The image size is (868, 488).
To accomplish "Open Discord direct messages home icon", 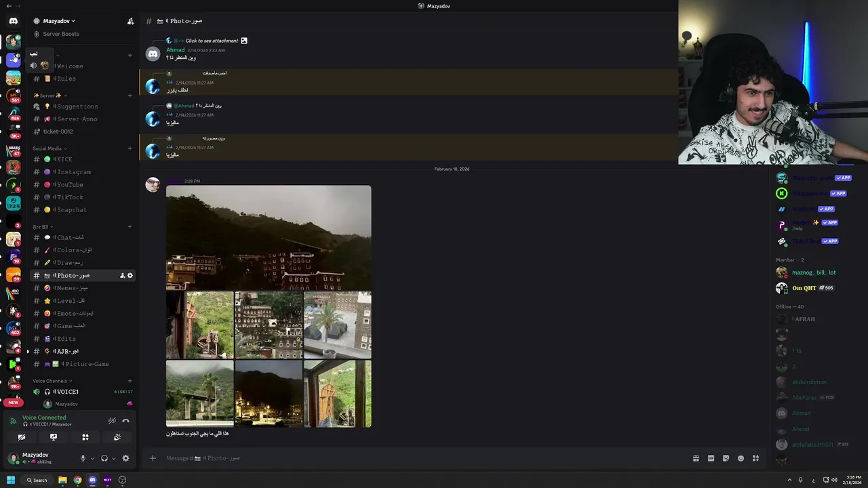I will click(x=13, y=21).
